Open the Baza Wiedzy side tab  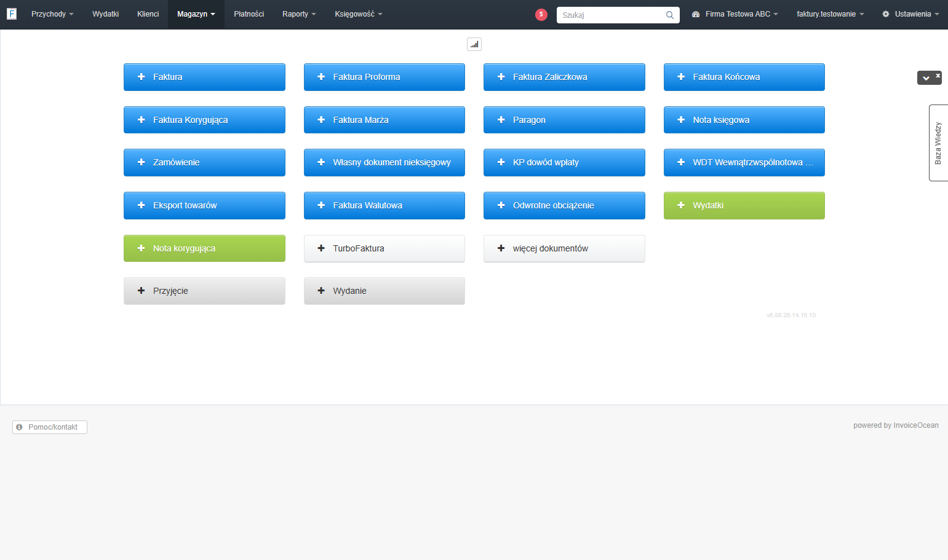tap(938, 143)
